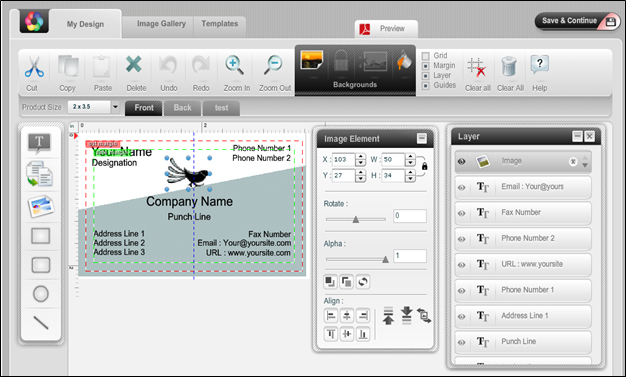Image resolution: width=626 pixels, height=377 pixels.
Task: Click the remove background picture icon
Action: pyautogui.click(x=373, y=61)
